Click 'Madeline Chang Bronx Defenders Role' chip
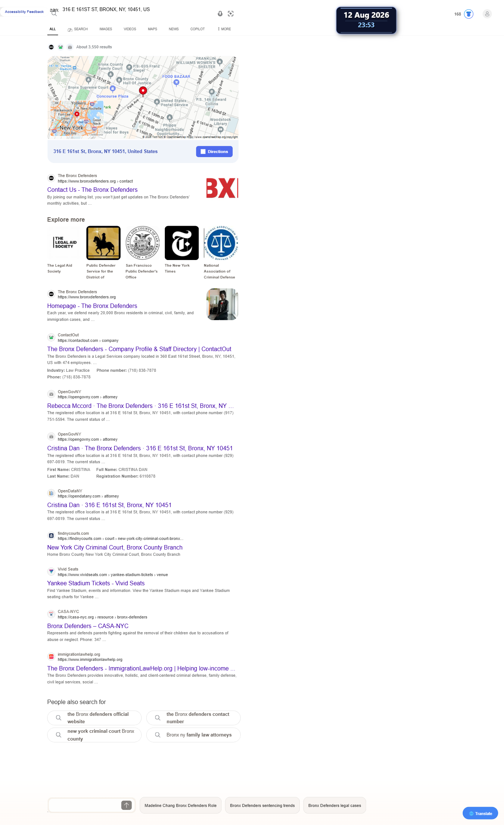504x825 pixels. (x=181, y=805)
